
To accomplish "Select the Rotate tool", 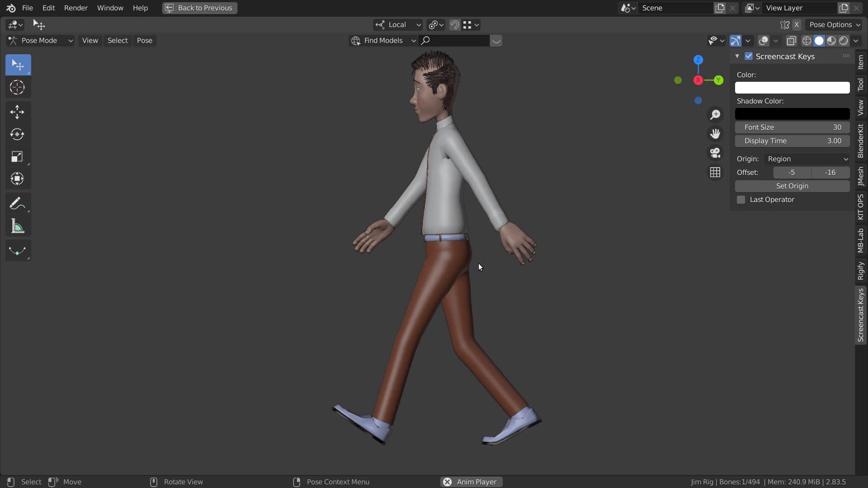I will (17, 134).
